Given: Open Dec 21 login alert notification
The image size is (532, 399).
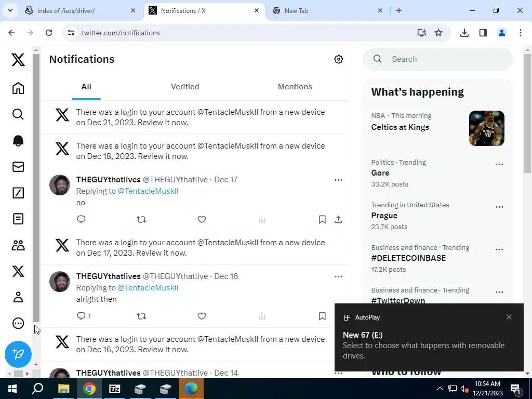Looking at the screenshot, I should (195, 117).
